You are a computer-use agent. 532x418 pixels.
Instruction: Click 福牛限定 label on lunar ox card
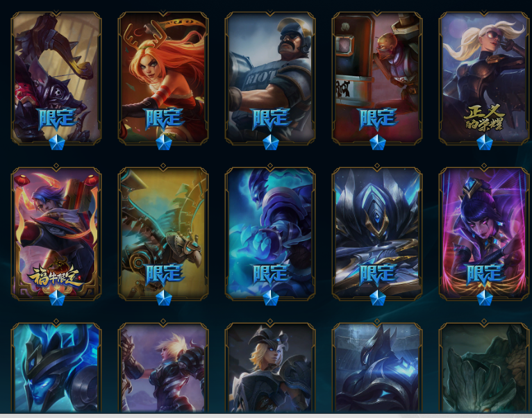56,276
